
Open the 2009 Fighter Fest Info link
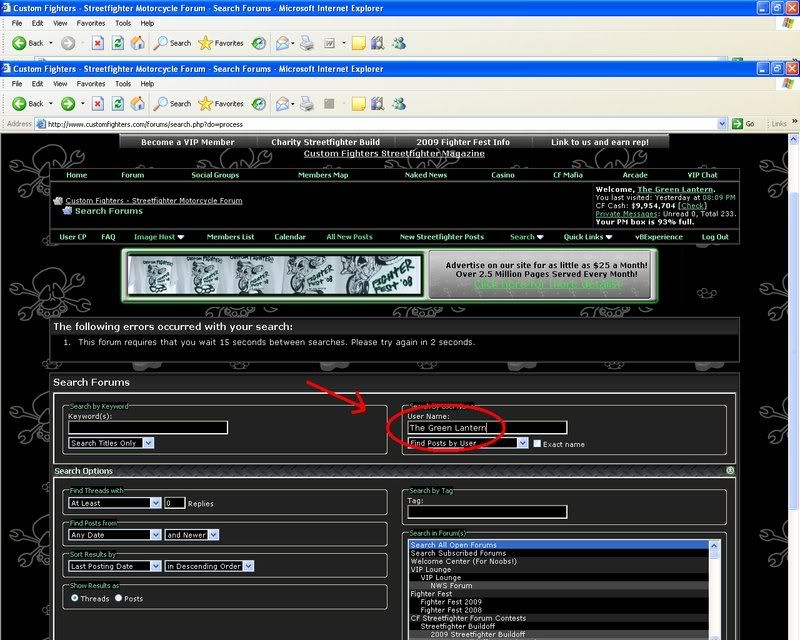pos(463,142)
